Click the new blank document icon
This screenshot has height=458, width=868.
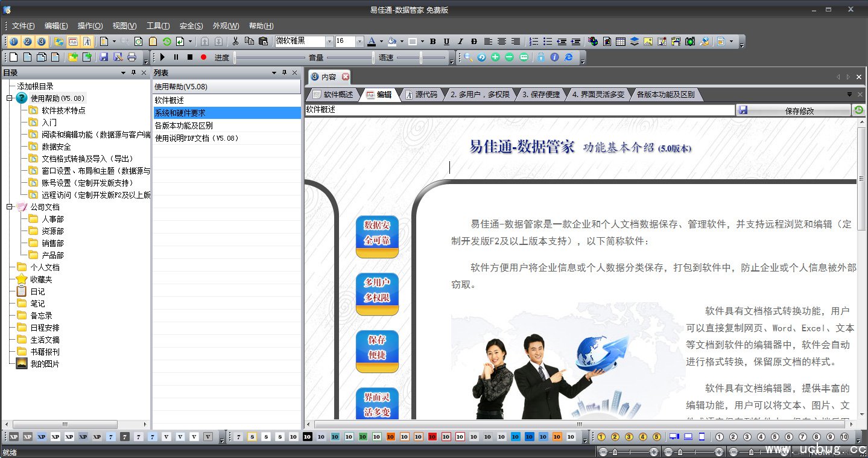coord(13,57)
